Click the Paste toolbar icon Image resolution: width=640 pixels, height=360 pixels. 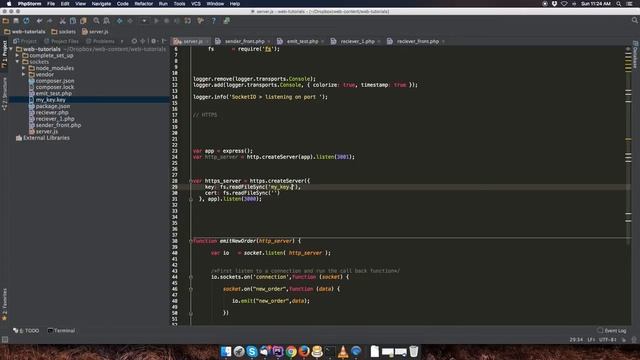click(x=83, y=21)
